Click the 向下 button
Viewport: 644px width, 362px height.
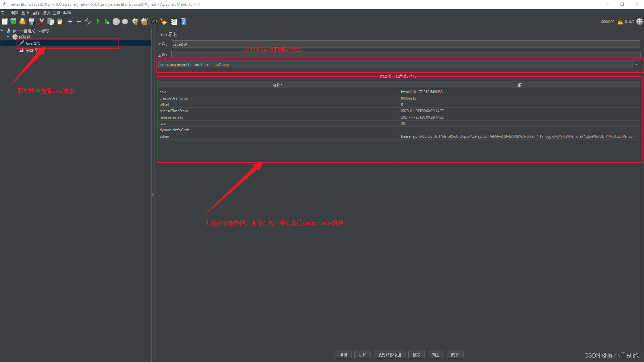455,355
